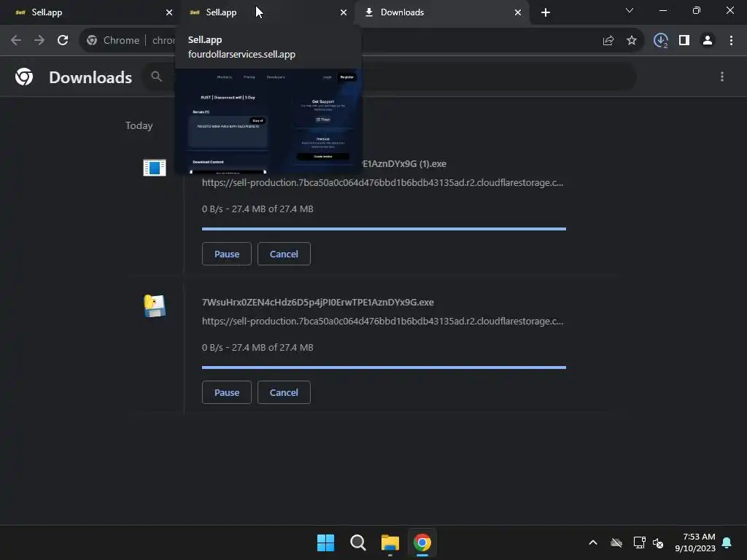The image size is (747, 560).
Task: Bookmark this page with the star icon
Action: (631, 41)
